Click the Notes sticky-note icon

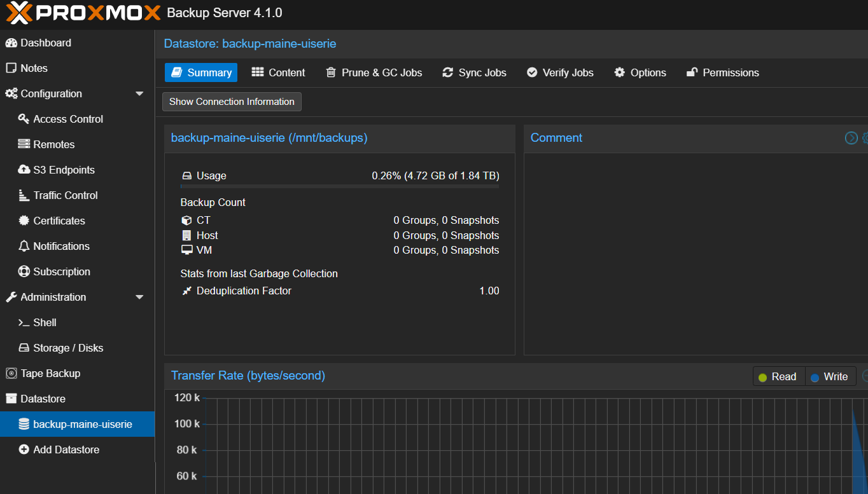(11, 68)
